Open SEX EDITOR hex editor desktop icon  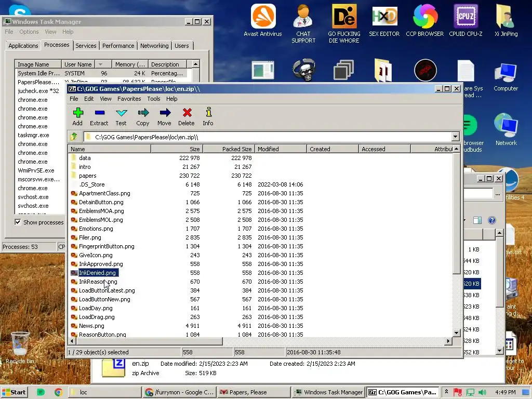(x=384, y=20)
